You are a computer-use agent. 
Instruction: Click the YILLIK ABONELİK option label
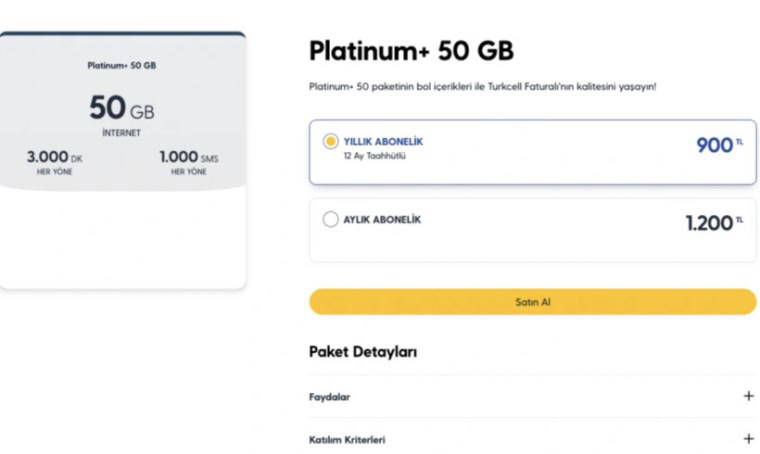click(x=383, y=142)
